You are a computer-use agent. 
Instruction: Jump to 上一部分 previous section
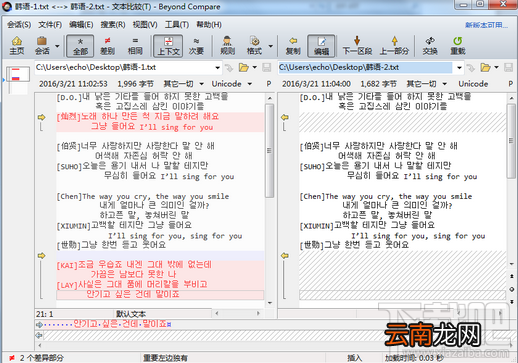(394, 46)
